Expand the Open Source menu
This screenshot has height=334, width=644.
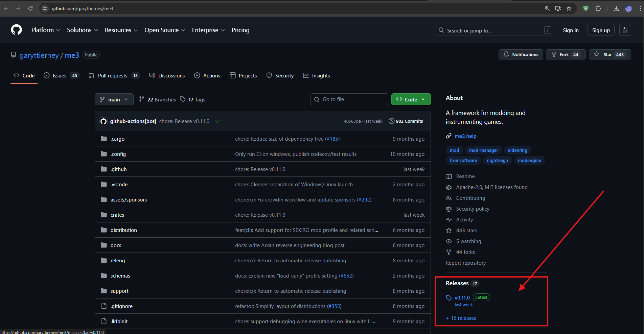164,30
